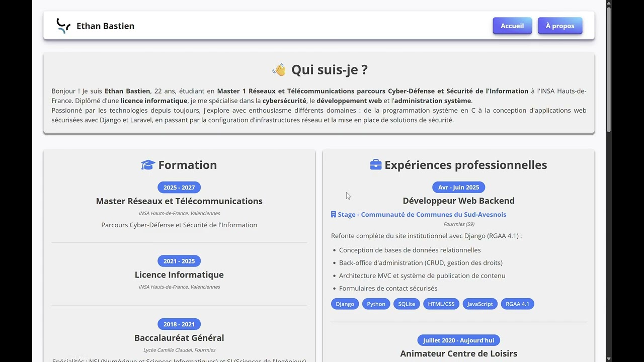Select the Baccalauréat Général heading

(x=179, y=338)
